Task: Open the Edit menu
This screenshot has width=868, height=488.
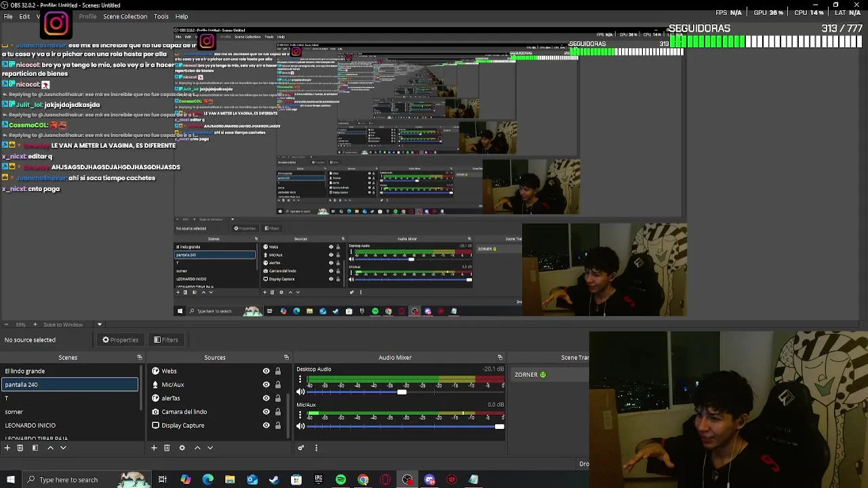Action: click(x=24, y=16)
